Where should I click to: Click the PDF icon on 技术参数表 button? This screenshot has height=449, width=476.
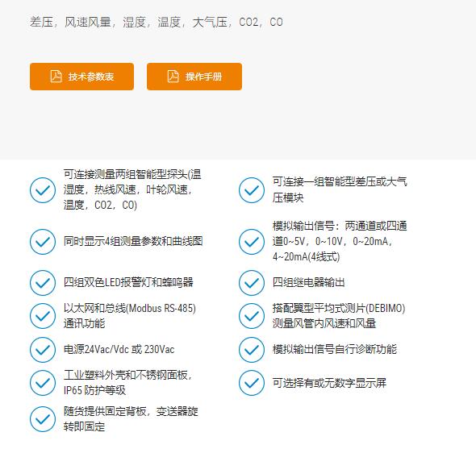pos(56,76)
